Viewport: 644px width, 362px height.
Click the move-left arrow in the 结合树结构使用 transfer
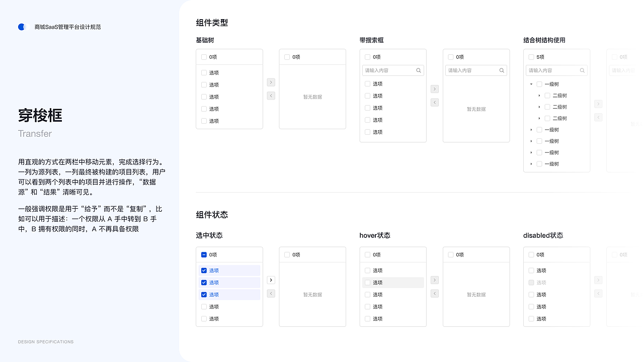[598, 118]
